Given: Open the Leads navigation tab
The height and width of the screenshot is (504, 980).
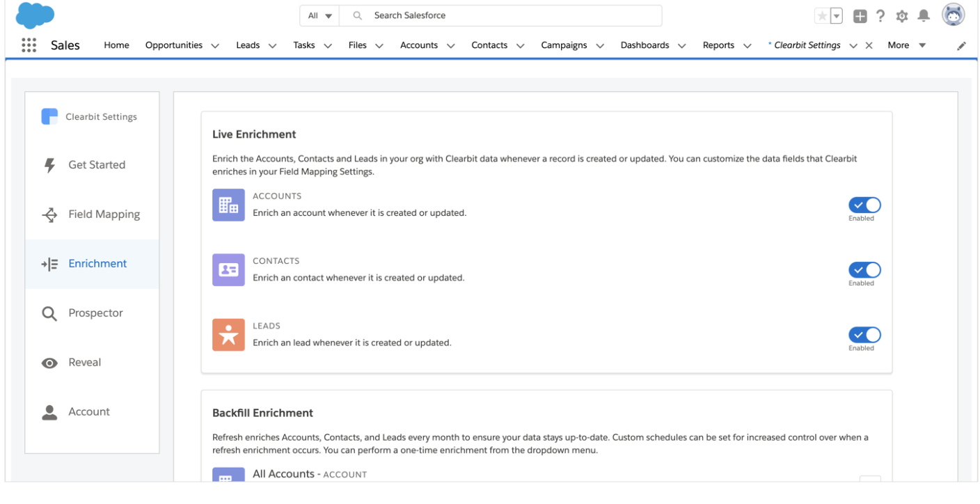Looking at the screenshot, I should [x=248, y=45].
